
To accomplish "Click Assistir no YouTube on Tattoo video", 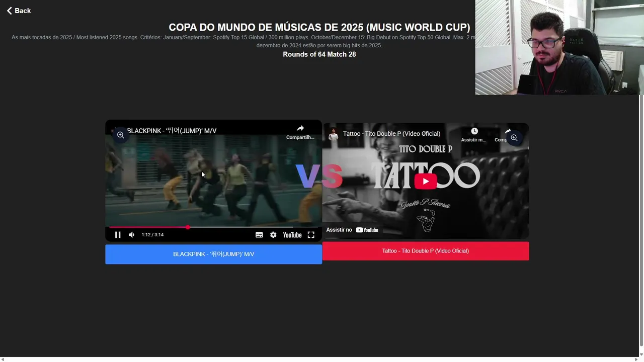I will pos(352,230).
